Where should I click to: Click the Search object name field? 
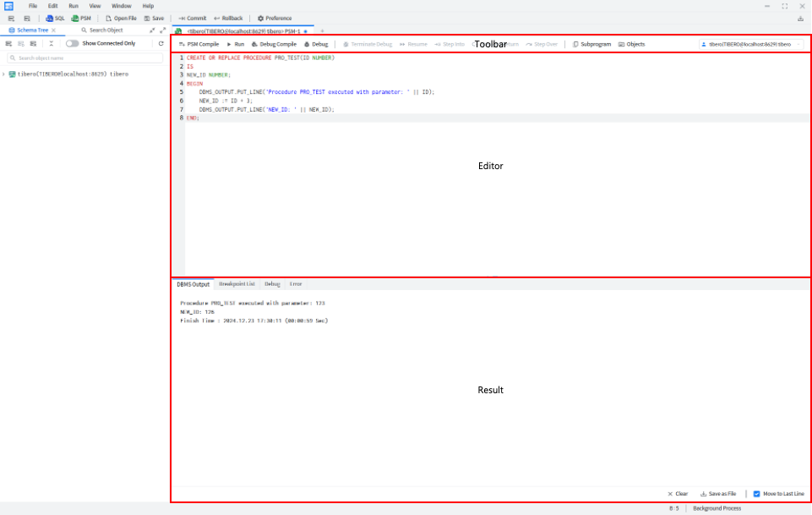84,58
